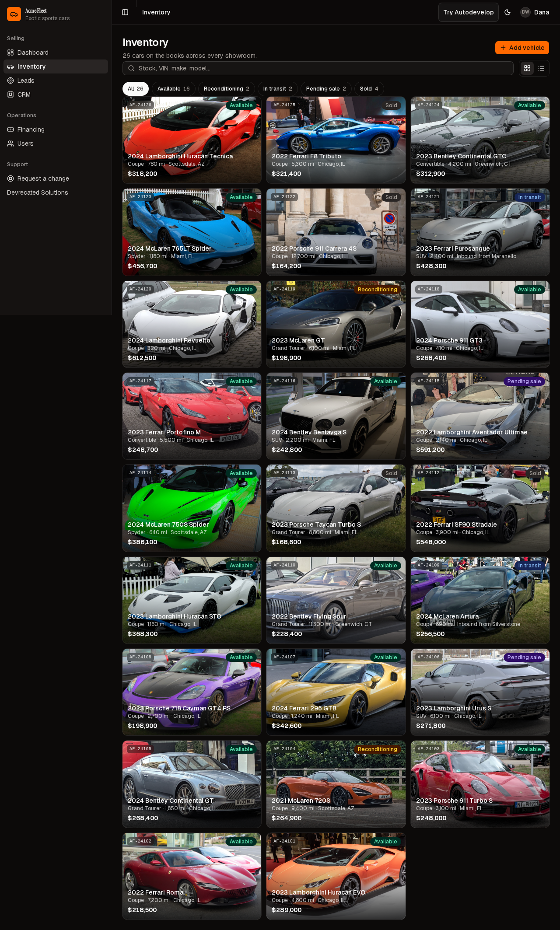This screenshot has height=930, width=560.
Task: Open the 2022 Ferrari Roma card
Action: pyautogui.click(x=192, y=876)
